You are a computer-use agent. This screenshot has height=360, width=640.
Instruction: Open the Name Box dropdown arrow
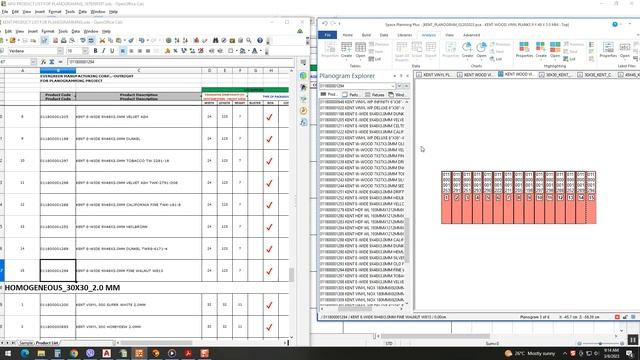pyautogui.click(x=33, y=62)
